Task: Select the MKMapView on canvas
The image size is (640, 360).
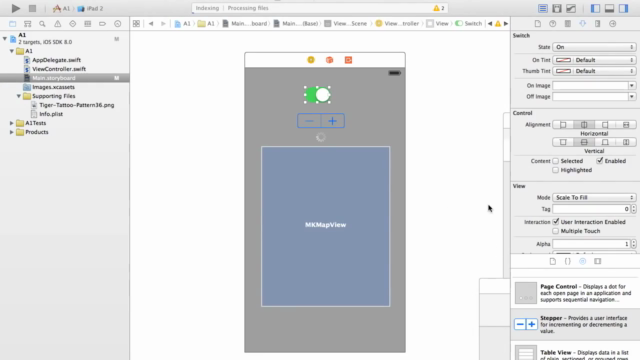Action: (325, 226)
